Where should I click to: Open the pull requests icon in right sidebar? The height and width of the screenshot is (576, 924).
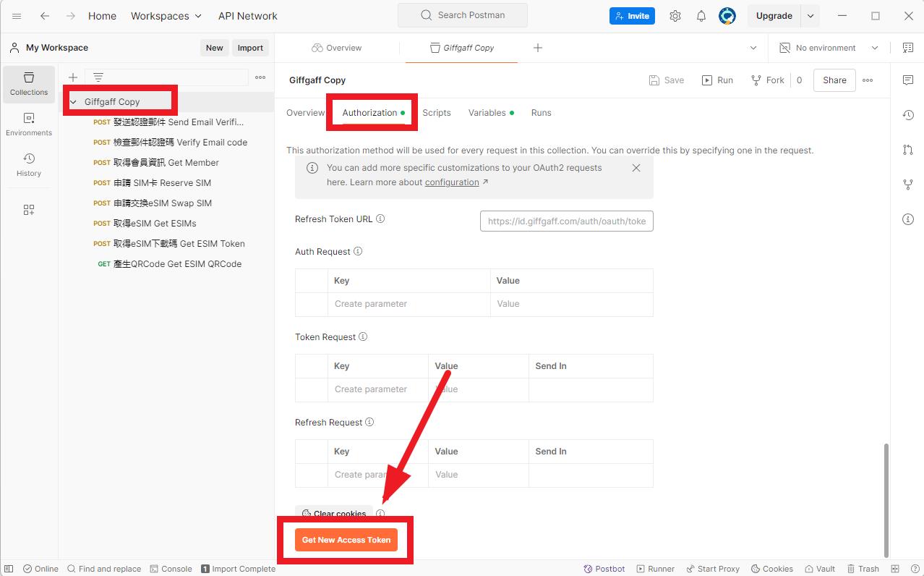(908, 150)
